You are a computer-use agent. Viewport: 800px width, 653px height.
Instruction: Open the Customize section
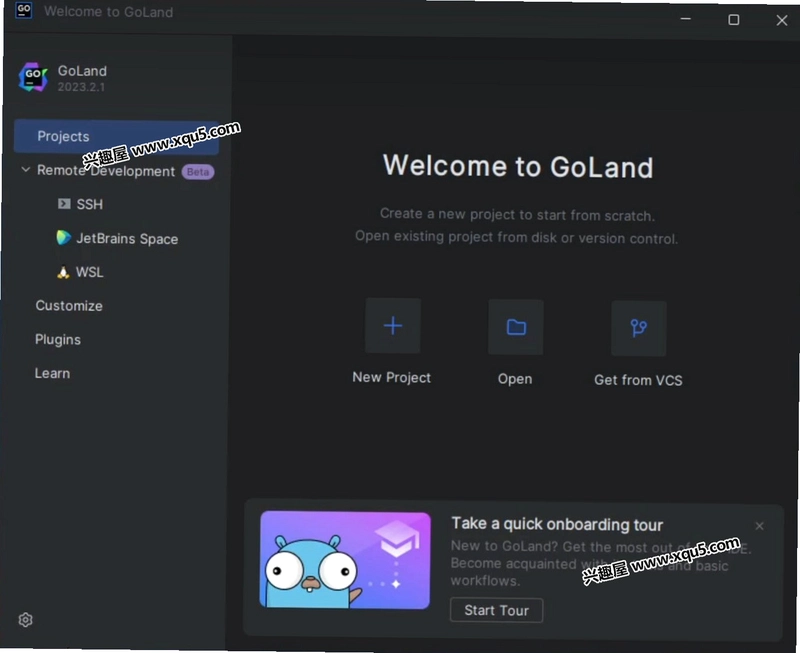click(x=69, y=306)
